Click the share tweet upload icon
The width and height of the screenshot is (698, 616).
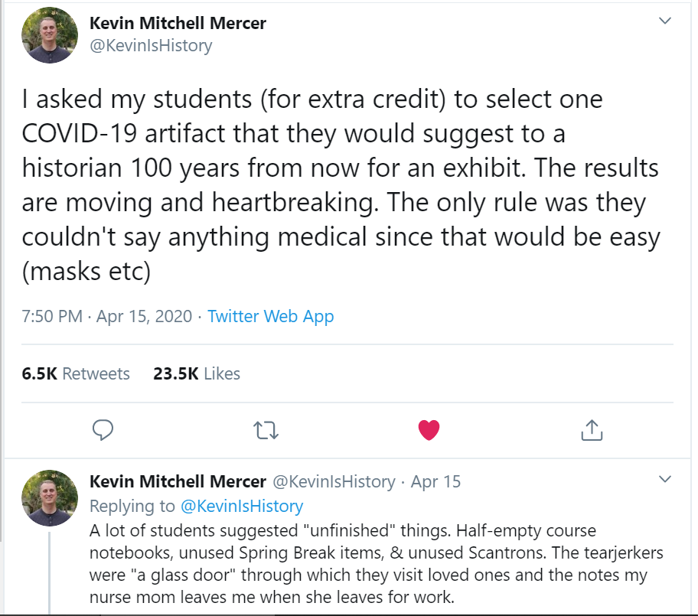point(592,431)
